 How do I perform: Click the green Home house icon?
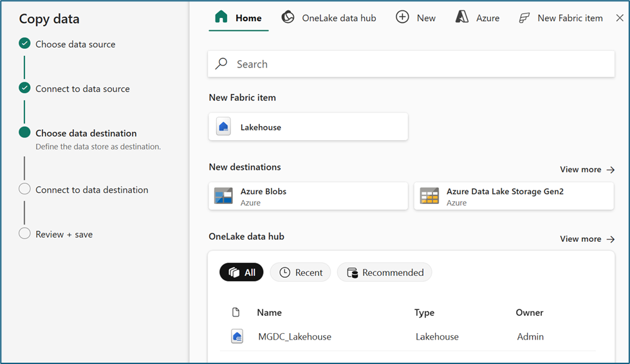[221, 17]
